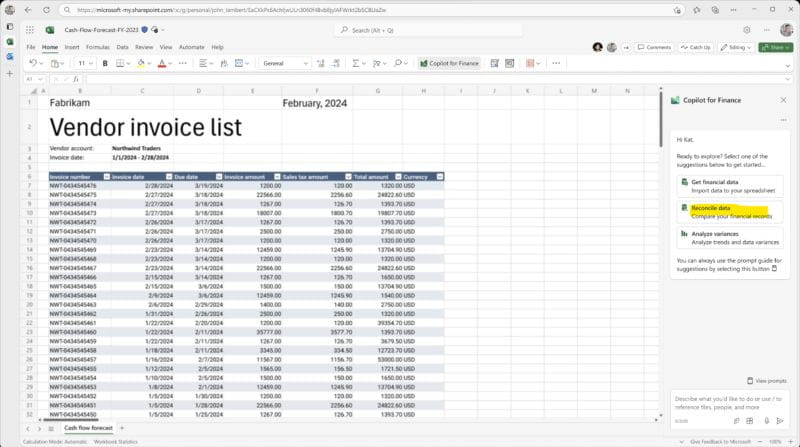Click the ribbon icon right of Copilot for Finance
Image resolution: width=800 pixels, height=447 pixels.
[x=494, y=63]
